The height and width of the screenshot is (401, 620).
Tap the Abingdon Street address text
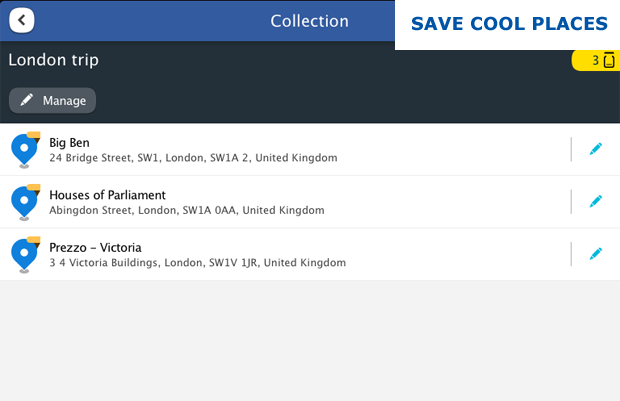[186, 210]
